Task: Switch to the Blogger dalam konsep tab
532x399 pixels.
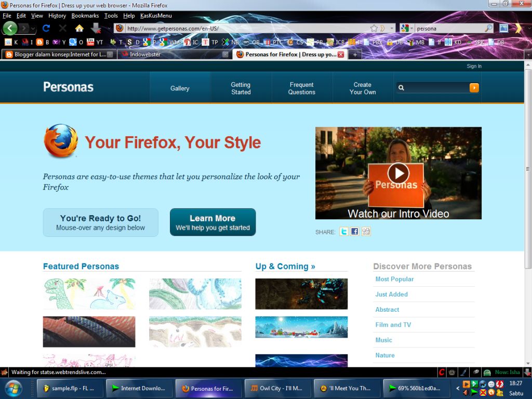Action: (x=59, y=54)
